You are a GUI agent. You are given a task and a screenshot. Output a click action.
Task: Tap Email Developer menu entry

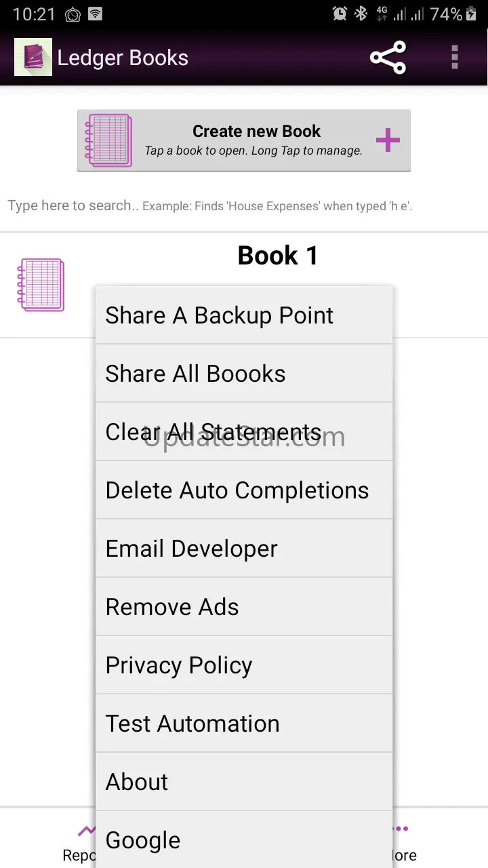[243, 549]
